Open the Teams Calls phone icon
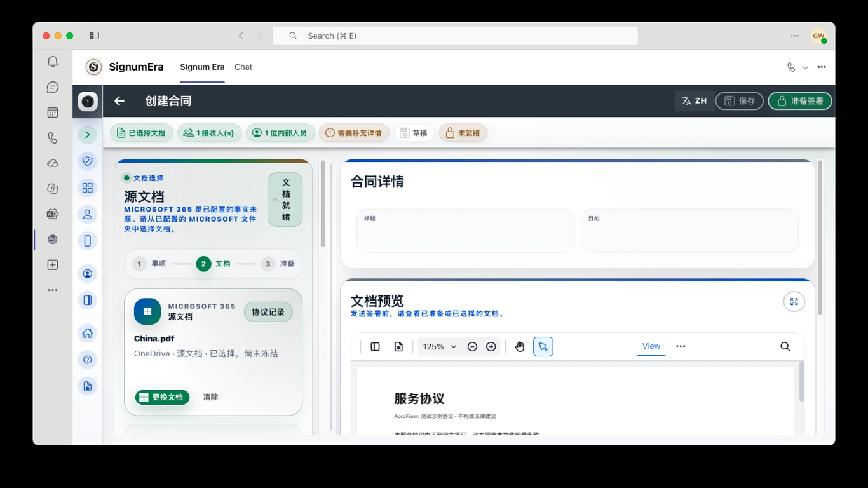The width and height of the screenshot is (868, 488). click(53, 138)
